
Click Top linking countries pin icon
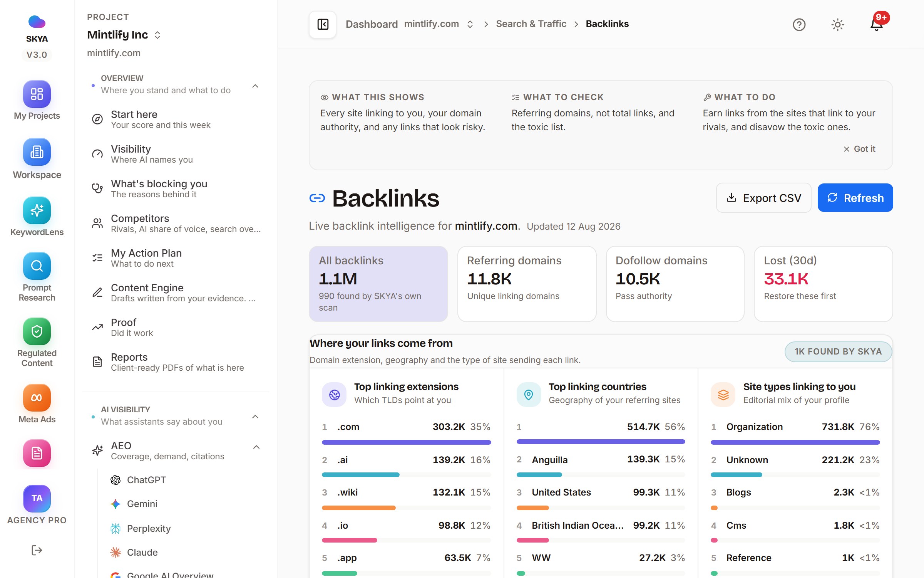tap(529, 395)
